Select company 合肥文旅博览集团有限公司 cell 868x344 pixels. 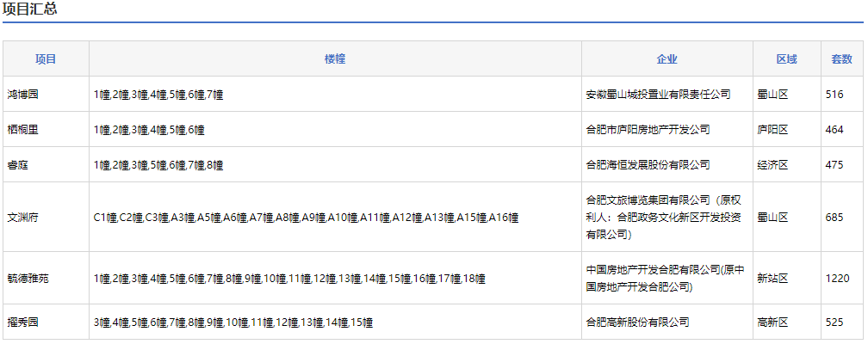(x=667, y=218)
